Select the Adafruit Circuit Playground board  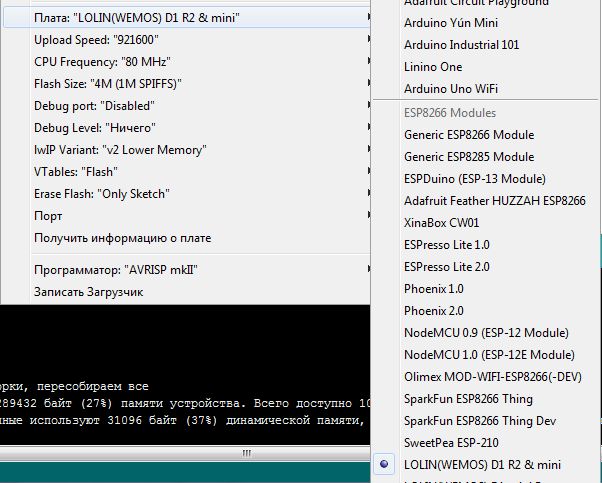pyautogui.click(x=486, y=3)
